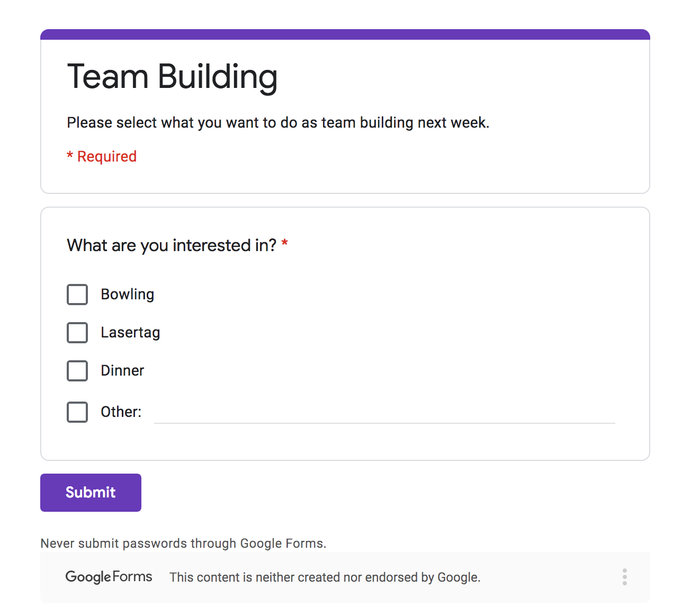Open the Google Forms logo link
The height and width of the screenshot is (605, 700).
[x=109, y=577]
